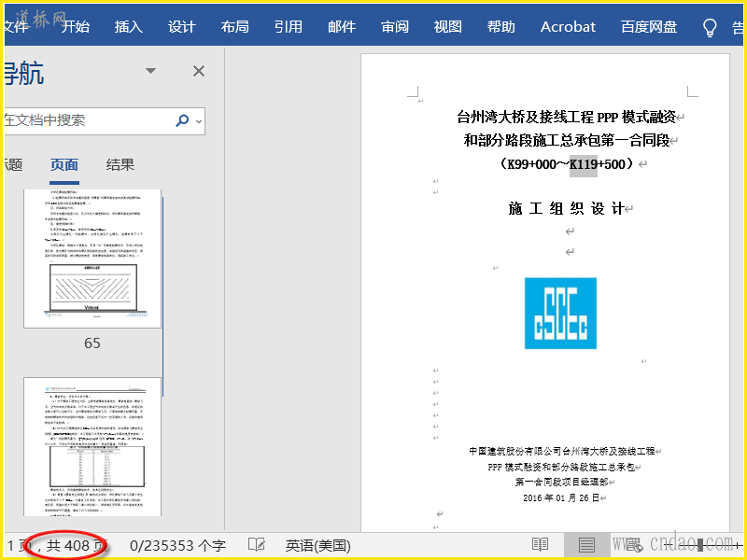The image size is (747, 560).
Task: Open navigation pane task options dropdown arrow
Action: tap(150, 71)
